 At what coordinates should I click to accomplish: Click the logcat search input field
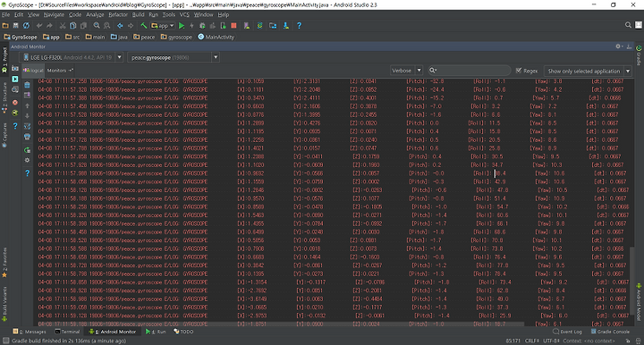pos(469,71)
